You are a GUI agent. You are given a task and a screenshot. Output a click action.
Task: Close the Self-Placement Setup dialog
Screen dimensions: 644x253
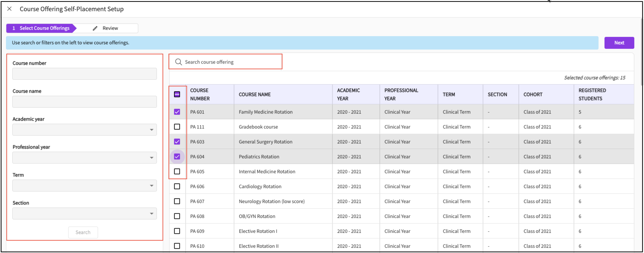tap(10, 9)
